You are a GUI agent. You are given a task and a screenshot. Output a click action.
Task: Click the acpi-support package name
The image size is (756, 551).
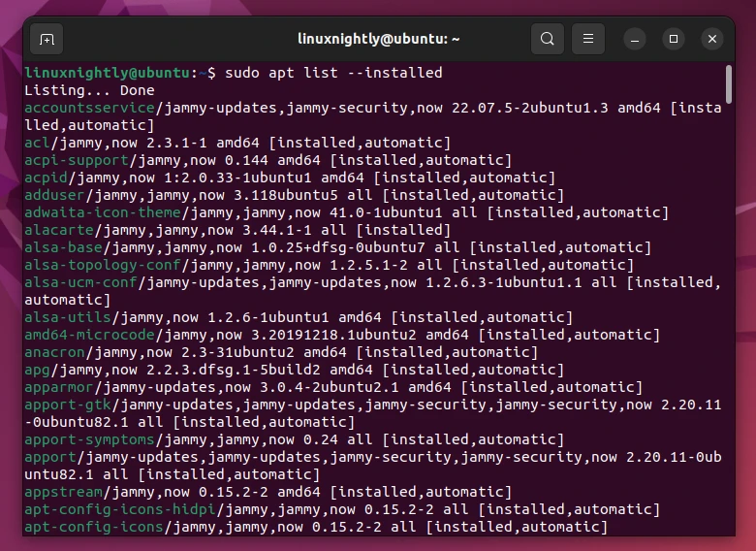click(x=77, y=160)
